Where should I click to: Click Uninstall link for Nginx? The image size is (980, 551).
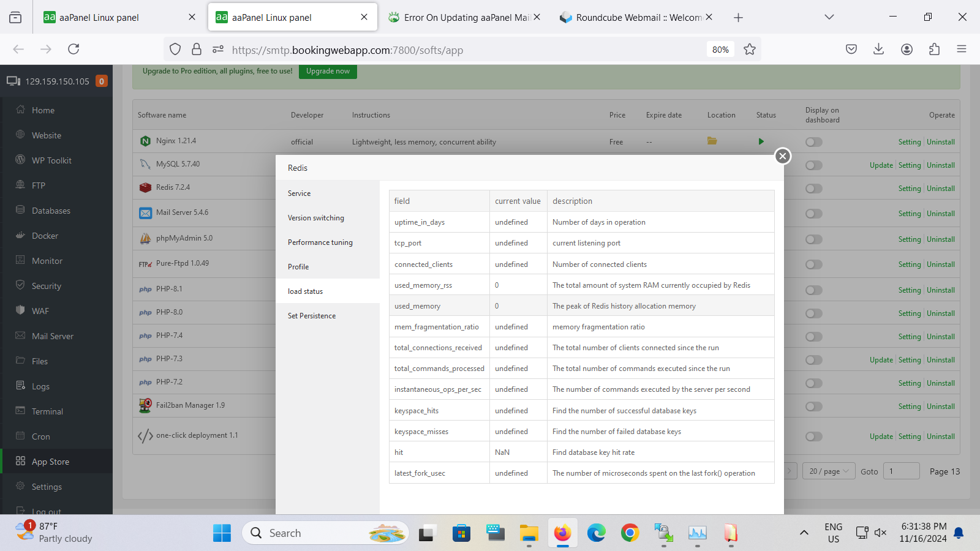pos(940,142)
